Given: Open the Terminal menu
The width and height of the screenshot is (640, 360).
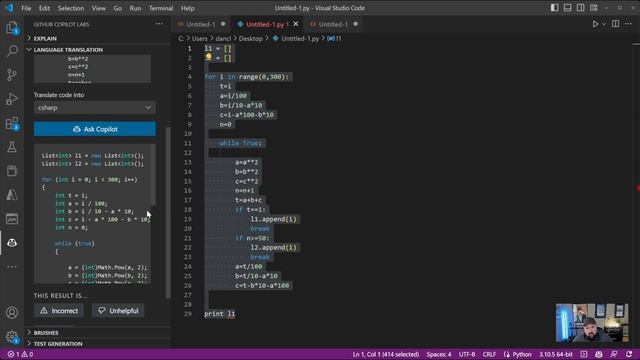Looking at the screenshot, I should coord(161,8).
